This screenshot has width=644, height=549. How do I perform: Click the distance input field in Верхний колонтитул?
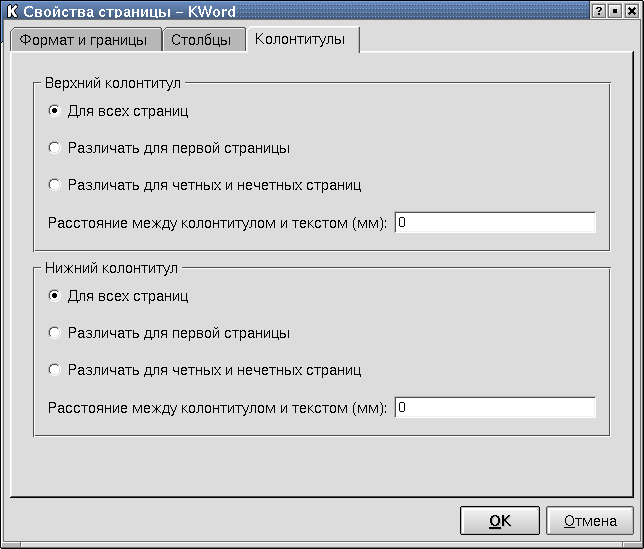[x=495, y=223]
